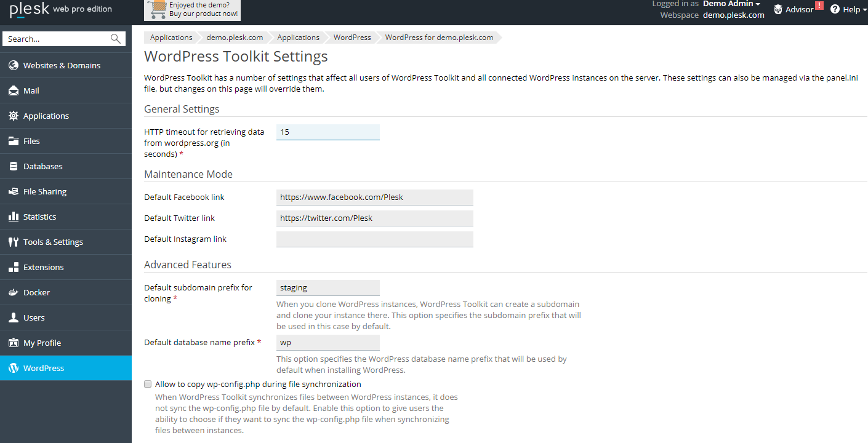Open the Mail envelope icon in the sidebar
Viewport: 868px width, 443px height.
[14, 90]
